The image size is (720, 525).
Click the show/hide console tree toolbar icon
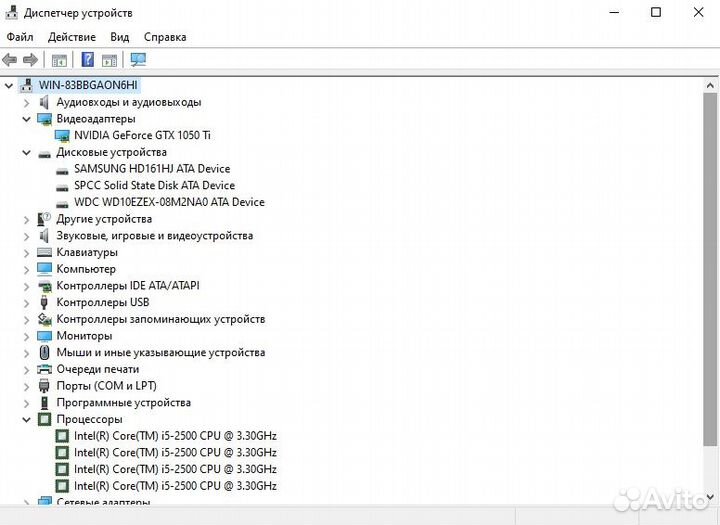pos(59,60)
